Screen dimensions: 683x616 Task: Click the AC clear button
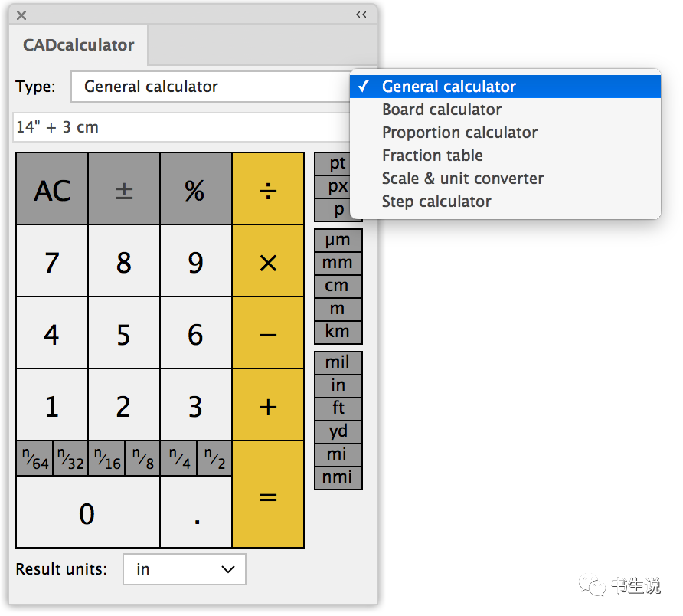pyautogui.click(x=52, y=188)
